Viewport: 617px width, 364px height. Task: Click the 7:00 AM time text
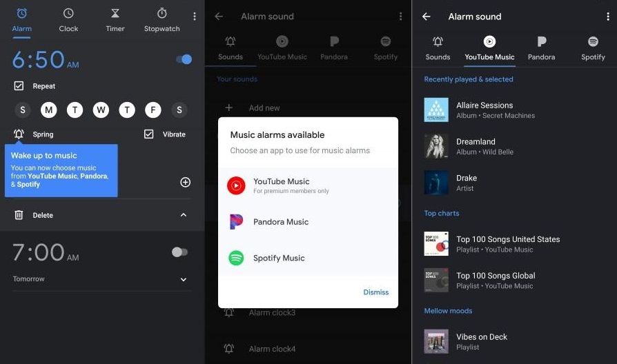pyautogui.click(x=46, y=252)
